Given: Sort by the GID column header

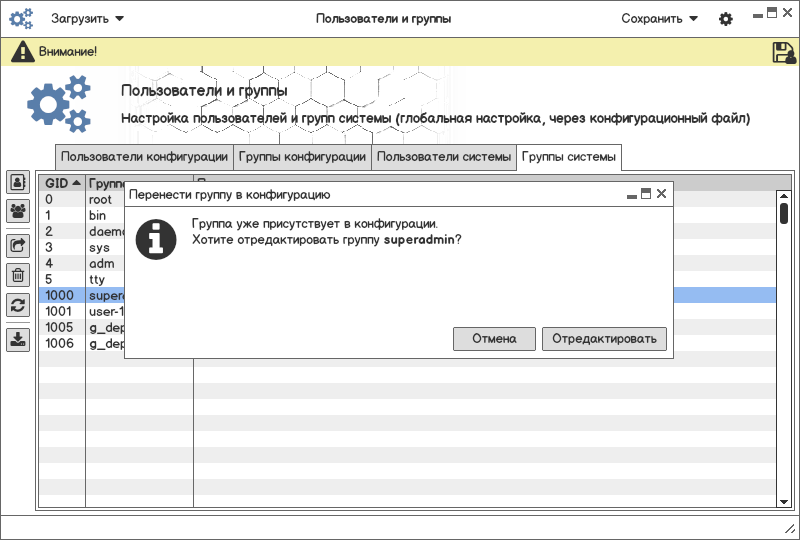Looking at the screenshot, I should [62, 183].
